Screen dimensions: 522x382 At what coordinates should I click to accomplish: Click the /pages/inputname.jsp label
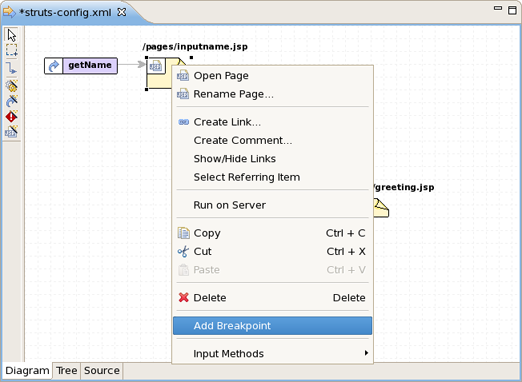(x=195, y=47)
